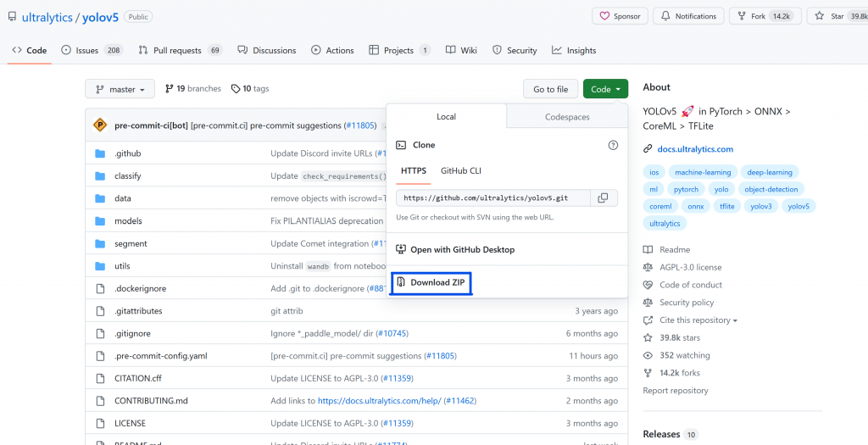Click the ultralytics owner link
This screenshot has height=445, width=868.
point(47,17)
